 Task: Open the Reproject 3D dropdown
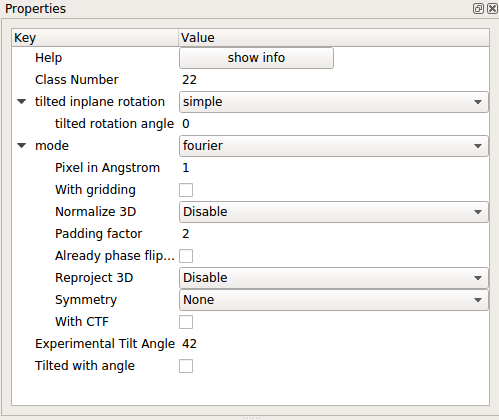pyautogui.click(x=334, y=278)
